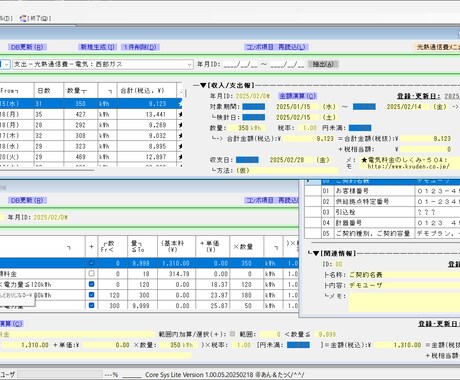460x380 pixels.
Task: Click the 抽出(A) extract button
Action: [323, 64]
